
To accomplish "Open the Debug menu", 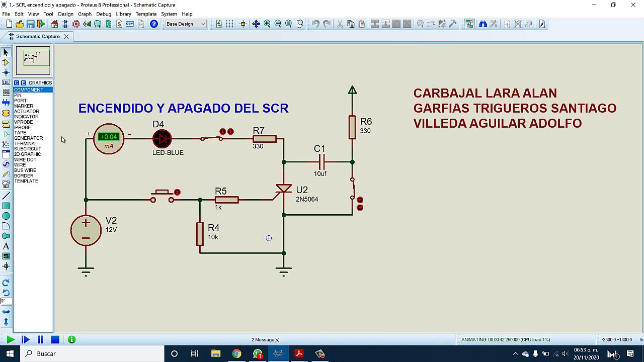I will [104, 14].
